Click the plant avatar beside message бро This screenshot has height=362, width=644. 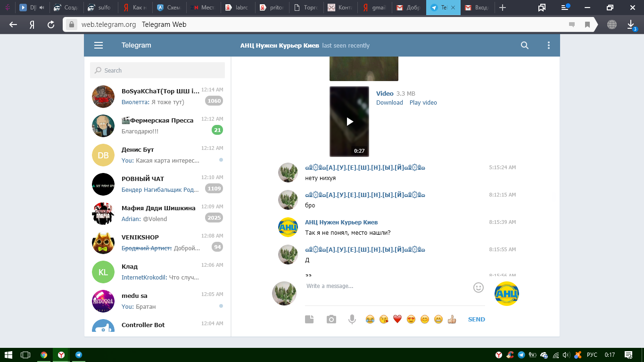point(288,200)
